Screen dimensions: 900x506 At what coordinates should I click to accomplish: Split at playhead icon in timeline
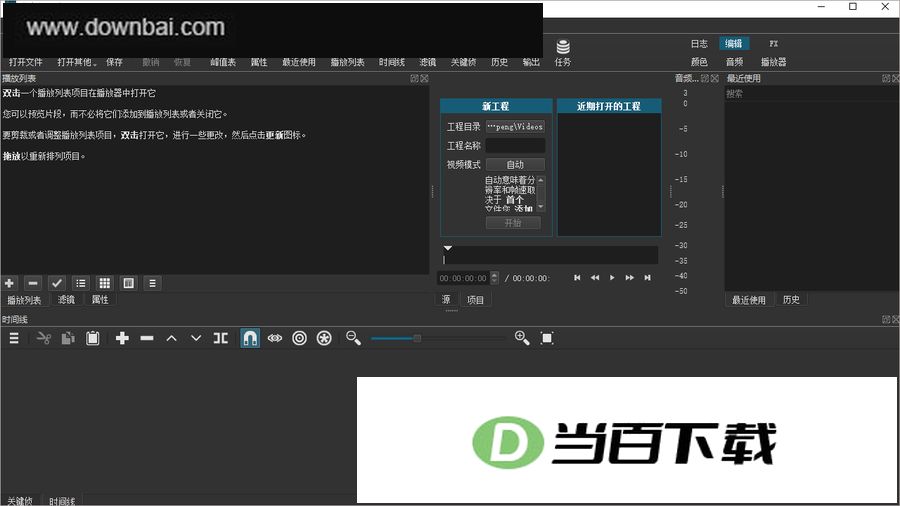(221, 338)
